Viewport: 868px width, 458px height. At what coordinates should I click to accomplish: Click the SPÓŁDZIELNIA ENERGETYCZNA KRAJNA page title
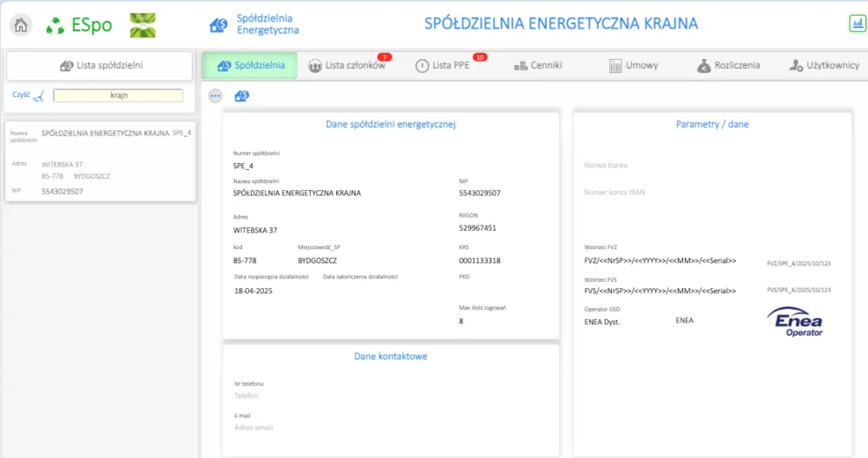coord(561,23)
